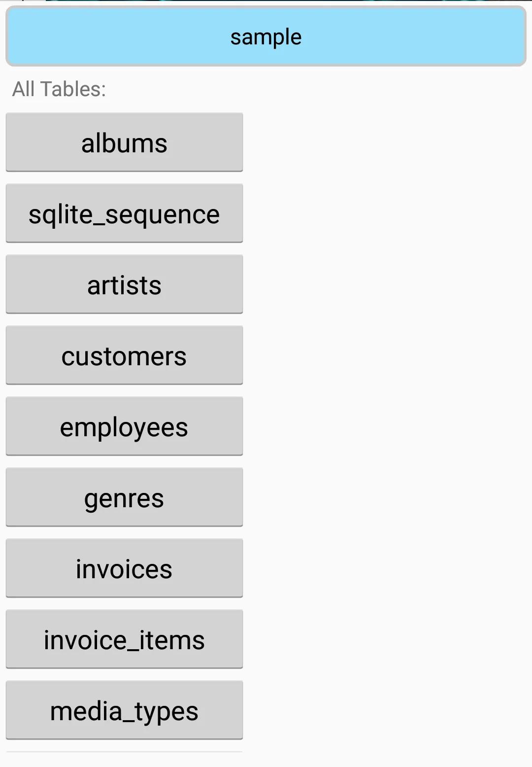The image size is (532, 767).
Task: Tap the genres entry under All Tables
Action: 124,497
